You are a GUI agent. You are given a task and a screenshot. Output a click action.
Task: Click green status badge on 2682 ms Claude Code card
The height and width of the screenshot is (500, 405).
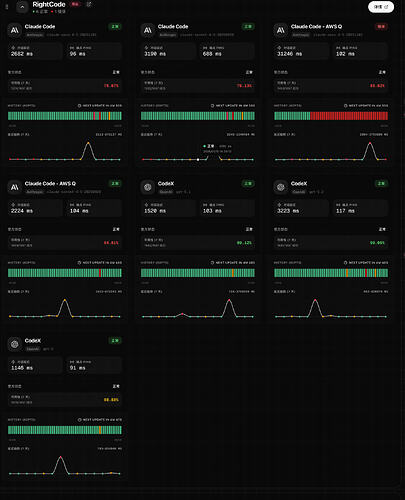point(115,26)
